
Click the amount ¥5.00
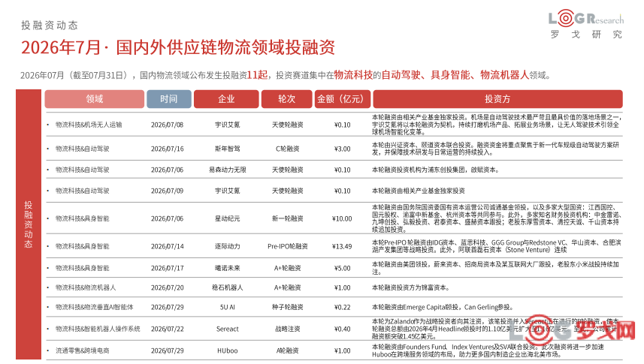(343, 269)
